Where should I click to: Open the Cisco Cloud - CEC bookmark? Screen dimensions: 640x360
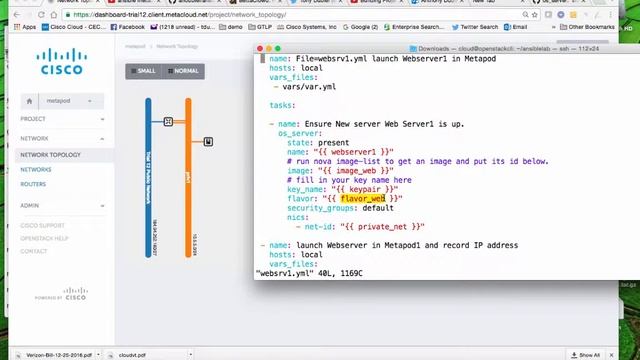click(x=74, y=27)
